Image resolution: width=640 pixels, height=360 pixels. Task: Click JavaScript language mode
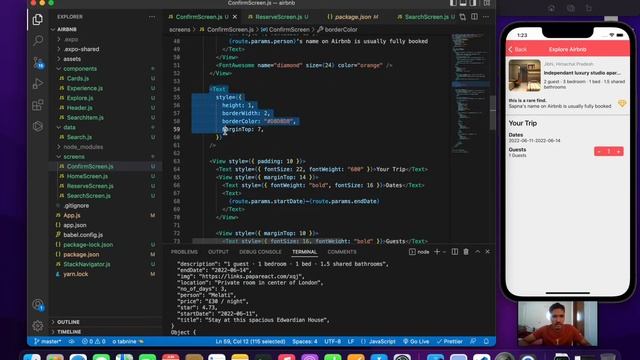(x=379, y=341)
